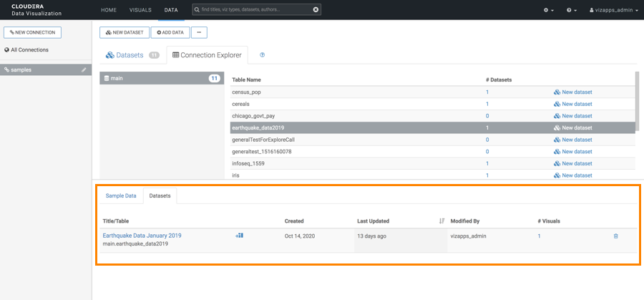Click the ADD DATA button
Viewport: 644px width, 300px height.
click(x=170, y=32)
